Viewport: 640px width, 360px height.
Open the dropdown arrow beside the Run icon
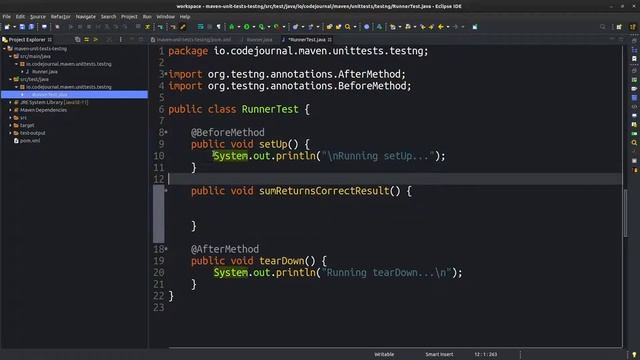tap(254, 27)
